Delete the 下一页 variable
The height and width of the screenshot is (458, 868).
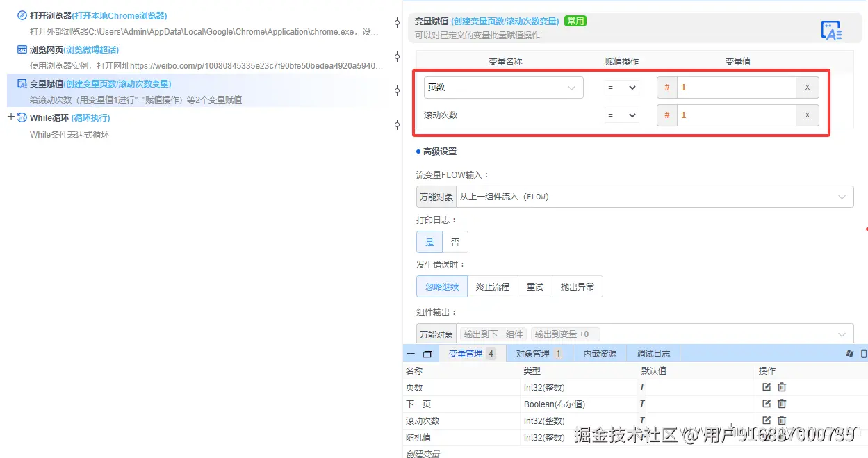pos(782,404)
